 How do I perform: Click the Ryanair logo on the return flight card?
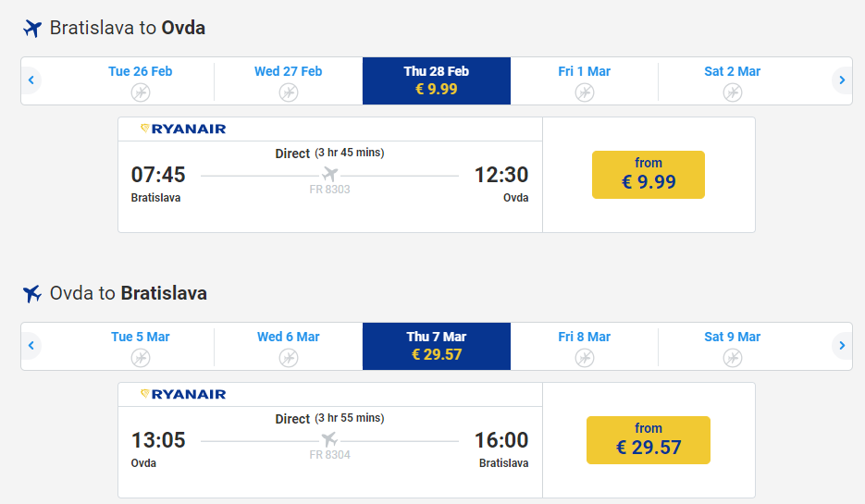183,394
